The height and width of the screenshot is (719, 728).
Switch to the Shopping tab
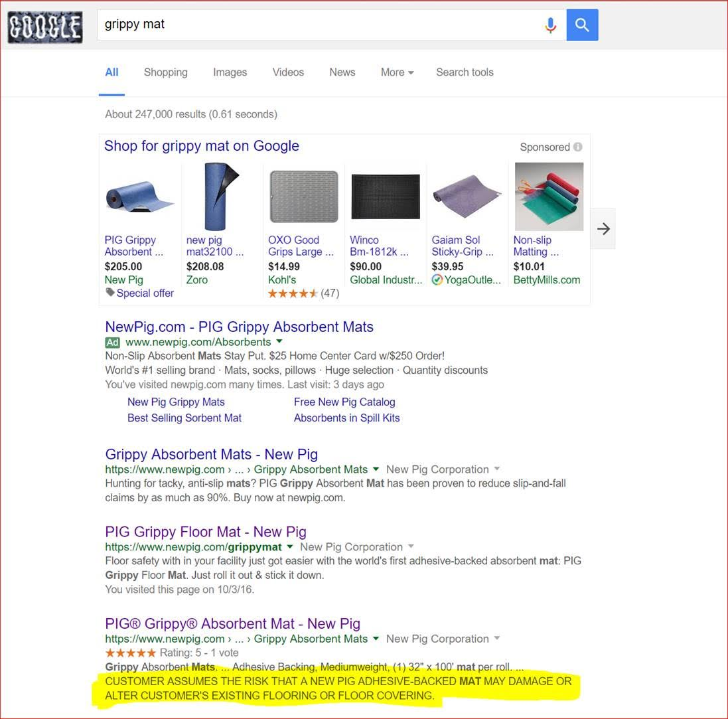tap(165, 72)
